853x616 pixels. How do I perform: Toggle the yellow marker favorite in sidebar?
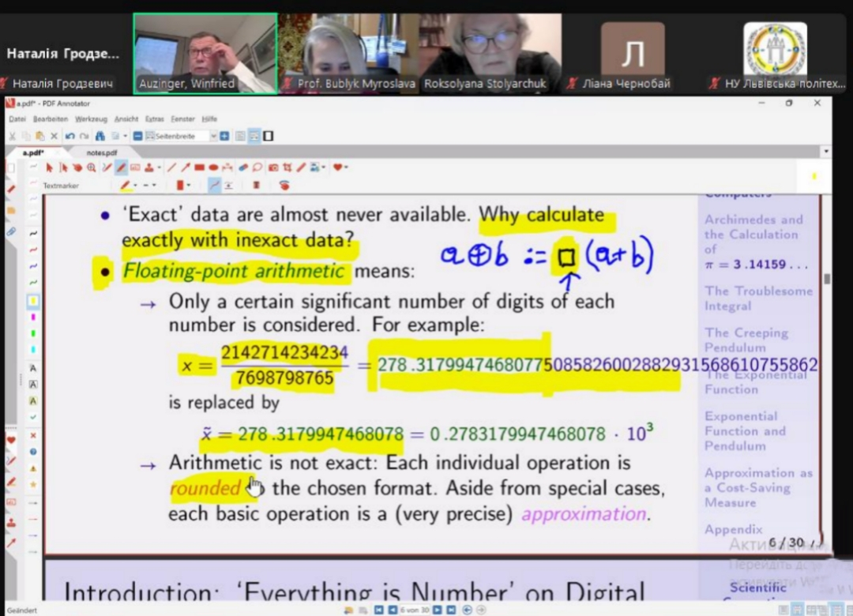pyautogui.click(x=33, y=301)
